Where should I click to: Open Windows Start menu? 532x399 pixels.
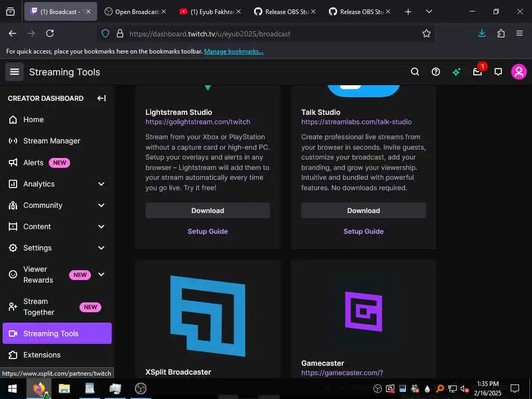point(12,389)
